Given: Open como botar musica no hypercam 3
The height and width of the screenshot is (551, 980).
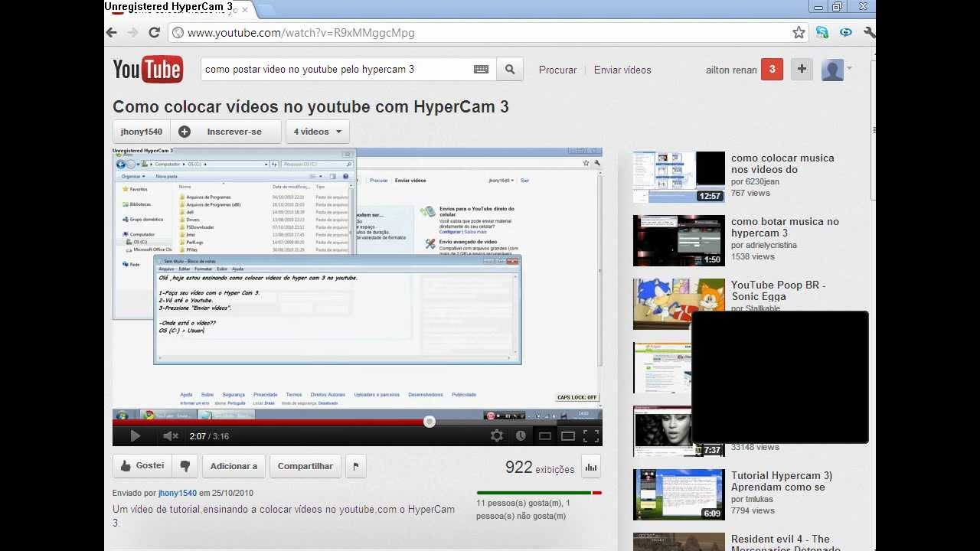Looking at the screenshot, I should [785, 227].
